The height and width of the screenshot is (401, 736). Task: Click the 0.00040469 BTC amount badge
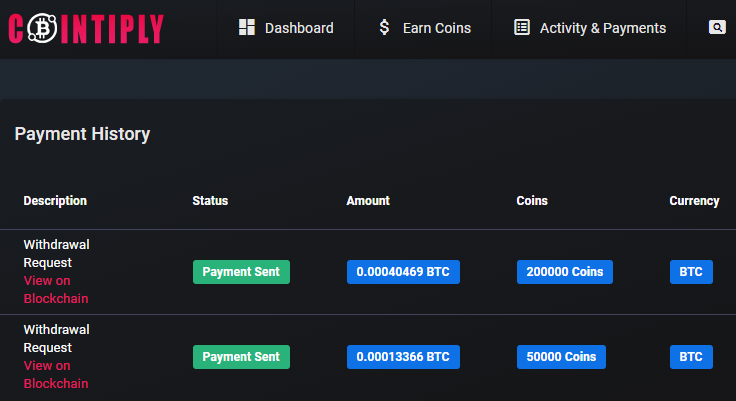point(403,272)
